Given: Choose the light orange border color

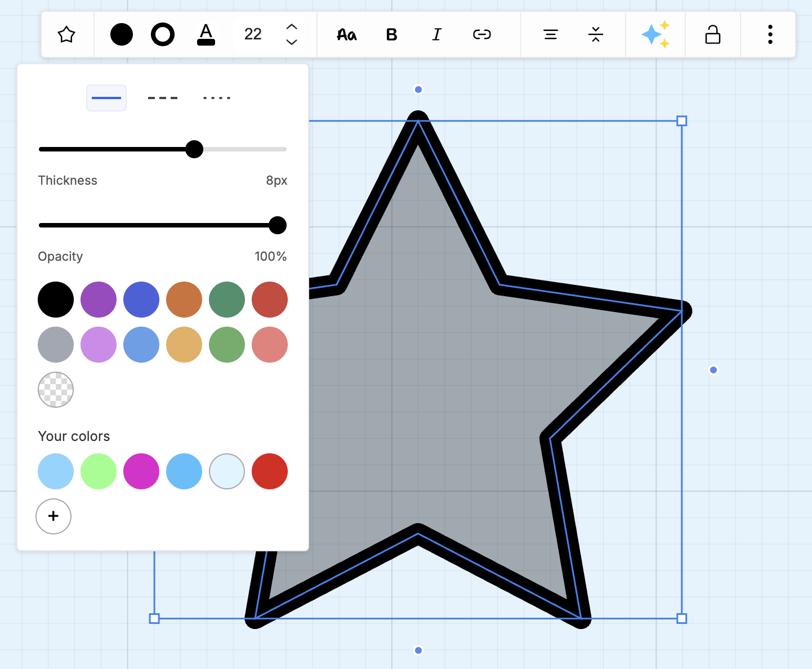Looking at the screenshot, I should tap(184, 345).
